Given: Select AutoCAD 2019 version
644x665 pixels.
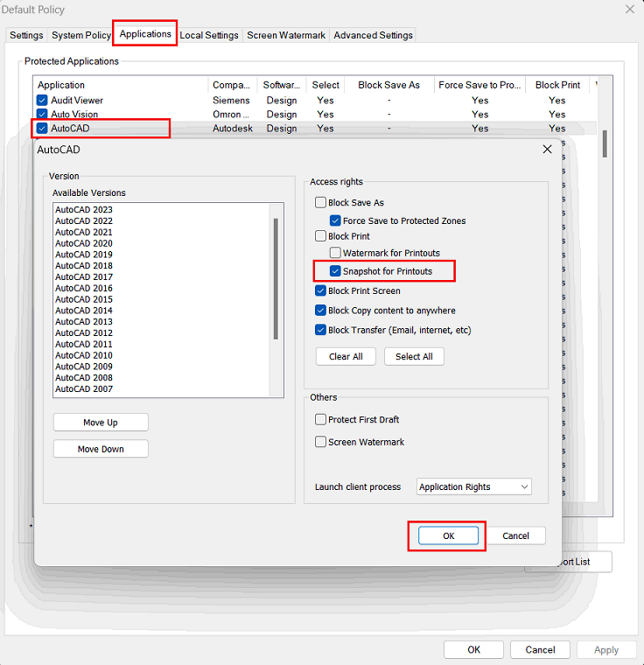Looking at the screenshot, I should [84, 255].
